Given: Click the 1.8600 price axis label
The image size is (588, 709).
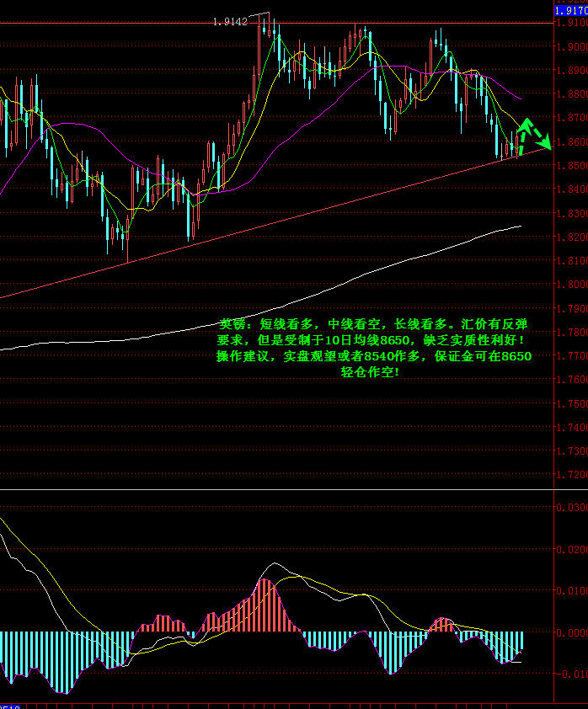Looking at the screenshot, I should [x=572, y=142].
